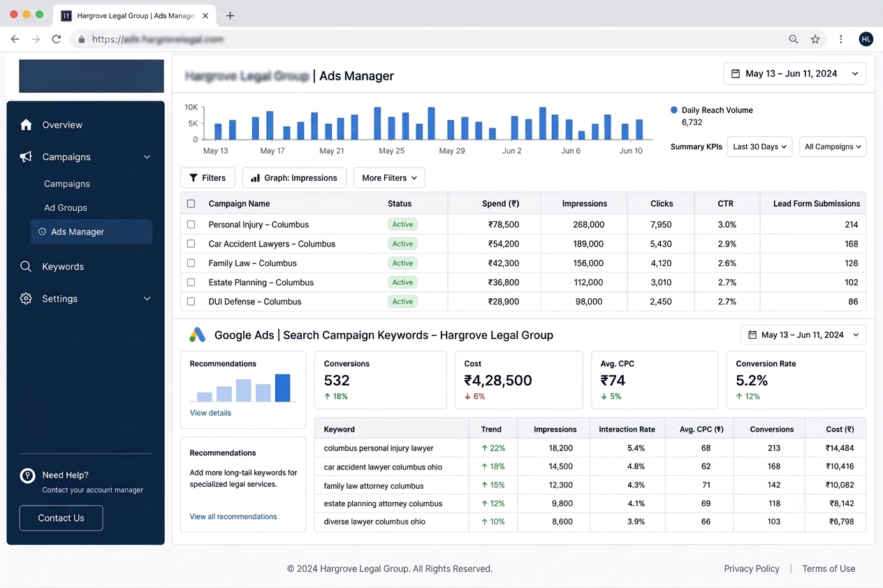Screen dimensions: 883x588
Task: Click the bar chart icon in Graph button
Action: coord(256,178)
